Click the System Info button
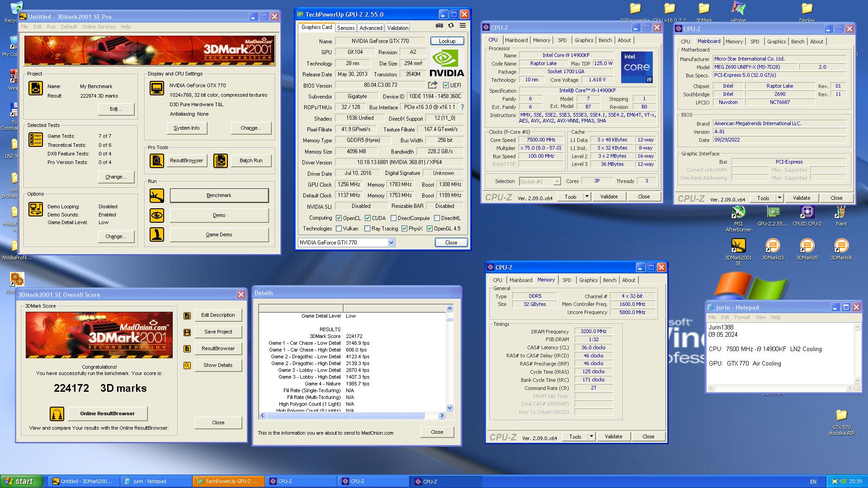Viewport: 868px width, 488px height. click(187, 128)
